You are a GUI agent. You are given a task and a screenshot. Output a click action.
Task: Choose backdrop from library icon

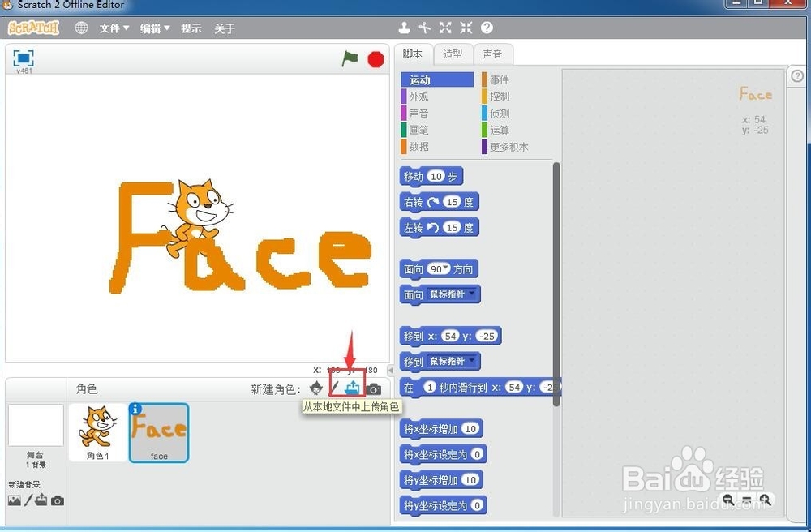15,500
